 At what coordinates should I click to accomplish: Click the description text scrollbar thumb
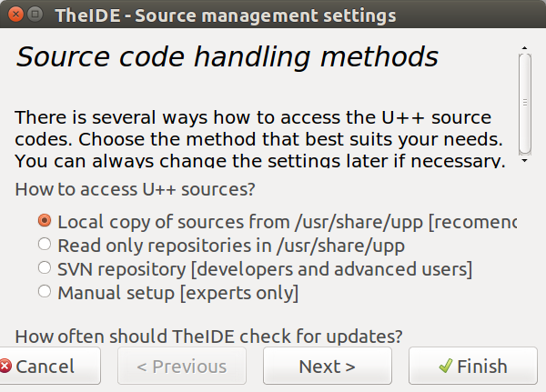pos(525,104)
